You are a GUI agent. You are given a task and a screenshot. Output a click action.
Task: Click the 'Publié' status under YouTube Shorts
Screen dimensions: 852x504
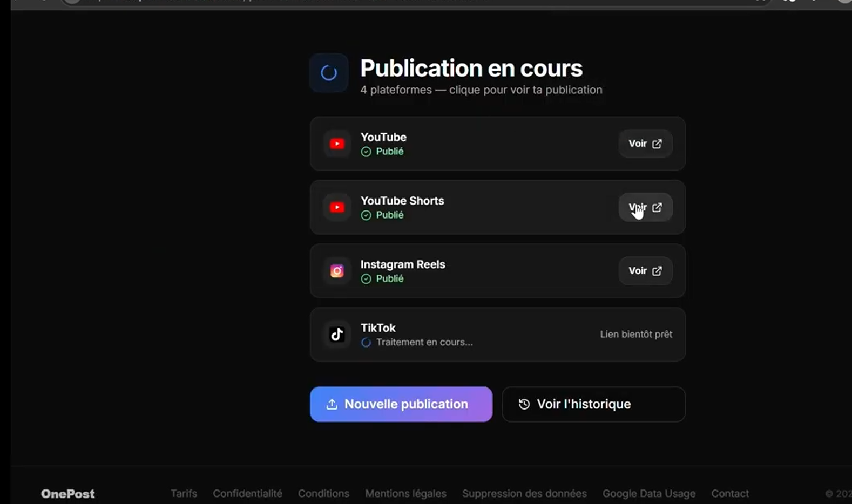[x=390, y=215]
